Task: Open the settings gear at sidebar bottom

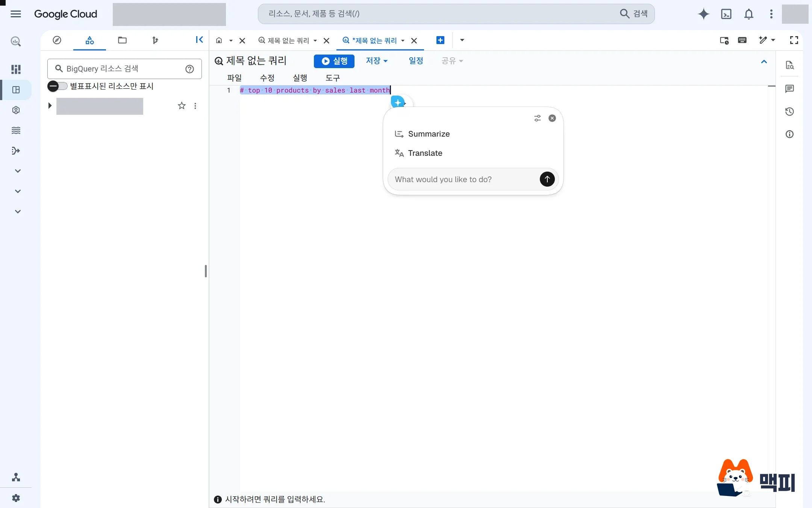Action: [x=16, y=498]
